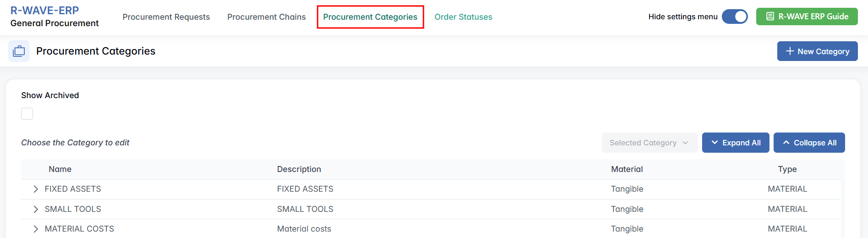Open the Procurement Requests tab
This screenshot has height=238, width=868.
tap(166, 17)
